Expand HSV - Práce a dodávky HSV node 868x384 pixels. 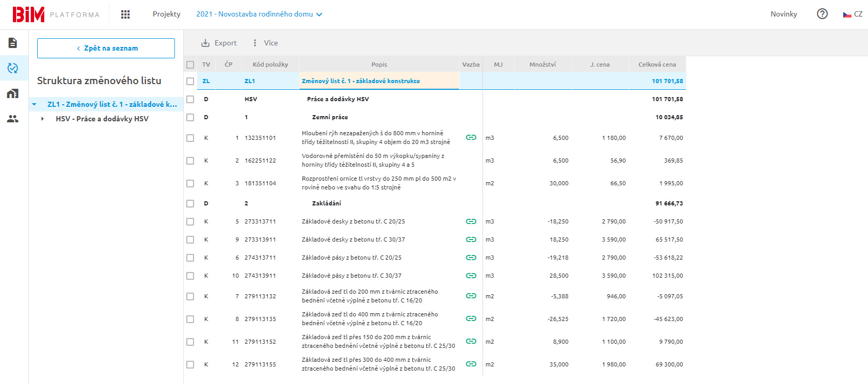pyautogui.click(x=42, y=119)
